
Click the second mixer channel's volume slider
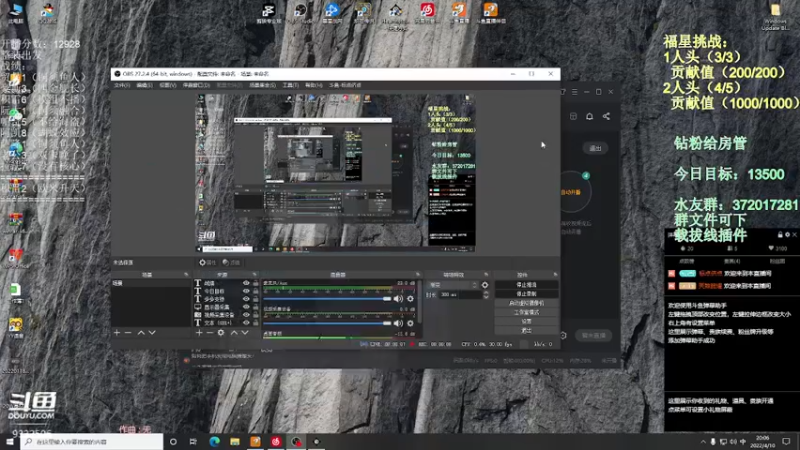[327, 323]
